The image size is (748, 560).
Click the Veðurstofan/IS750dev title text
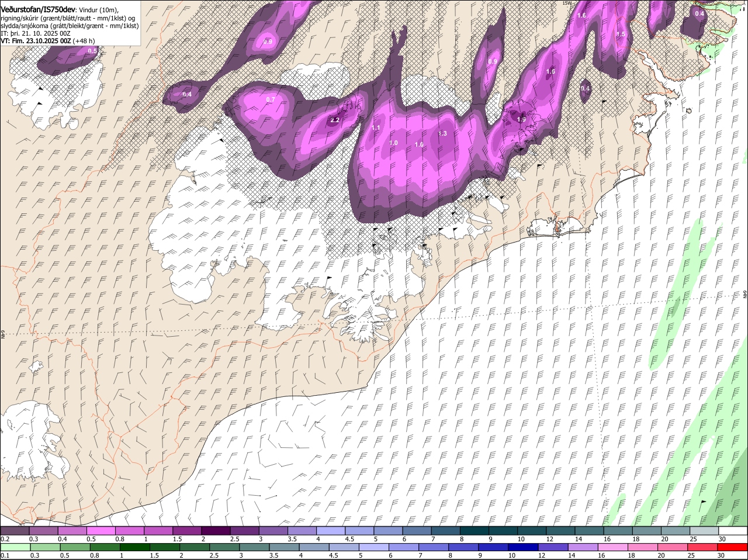[x=37, y=9]
